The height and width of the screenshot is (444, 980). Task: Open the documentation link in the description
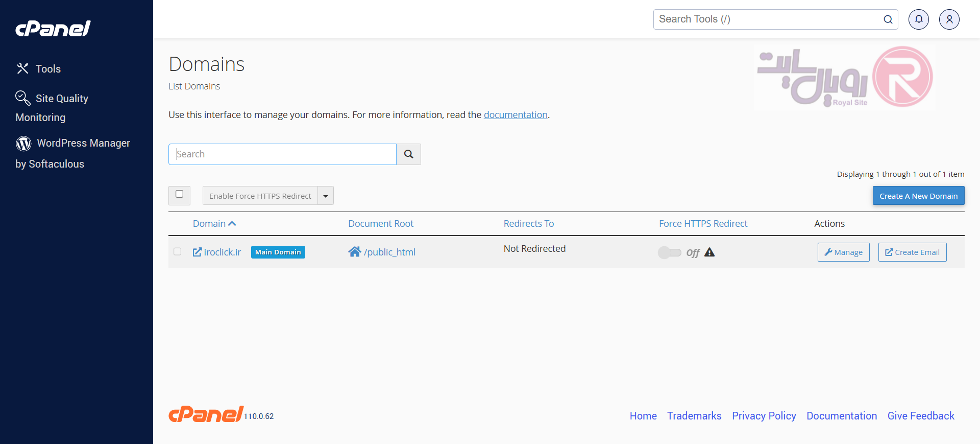coord(515,115)
